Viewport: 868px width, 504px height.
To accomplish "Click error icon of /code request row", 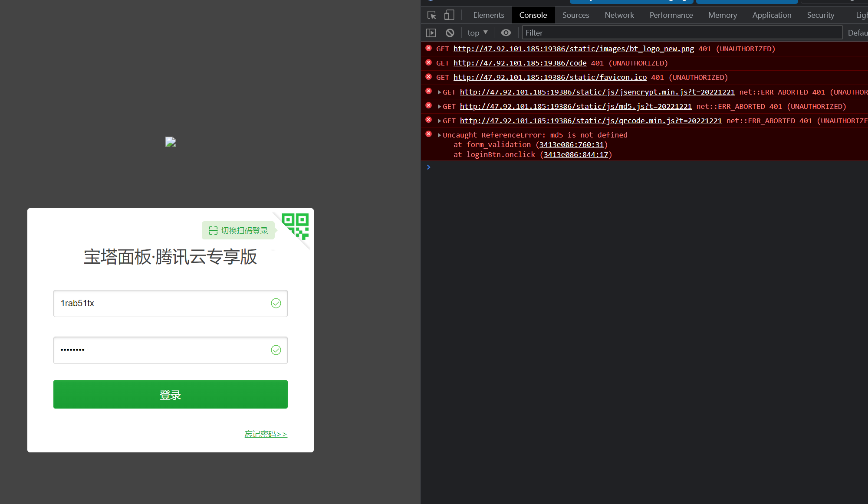I will tap(428, 62).
